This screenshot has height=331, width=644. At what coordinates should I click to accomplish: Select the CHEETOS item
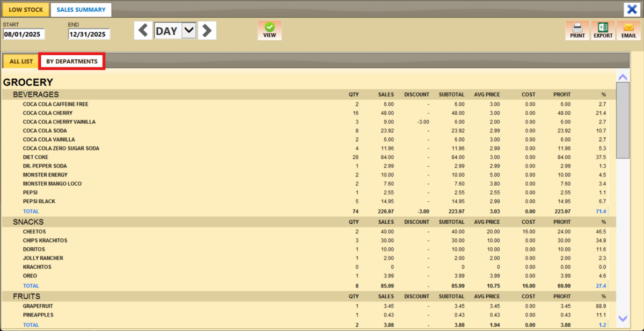click(x=33, y=232)
